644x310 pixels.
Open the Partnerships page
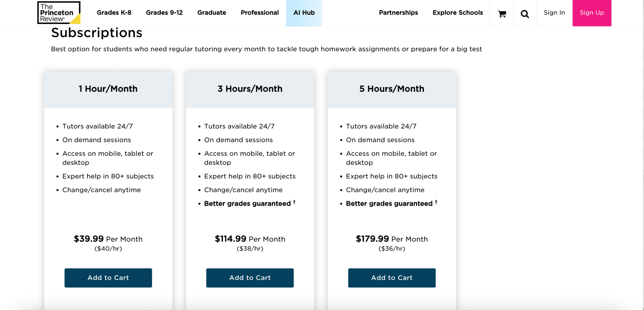point(398,13)
